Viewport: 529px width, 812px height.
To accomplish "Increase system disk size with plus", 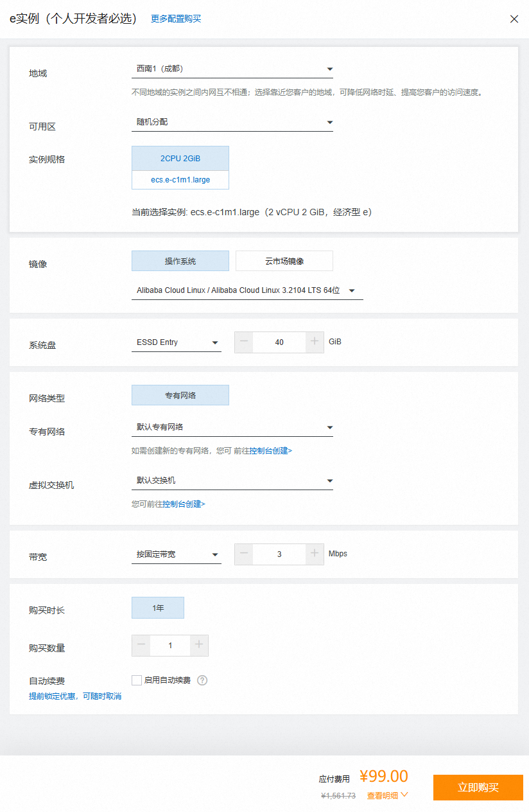I will (315, 342).
